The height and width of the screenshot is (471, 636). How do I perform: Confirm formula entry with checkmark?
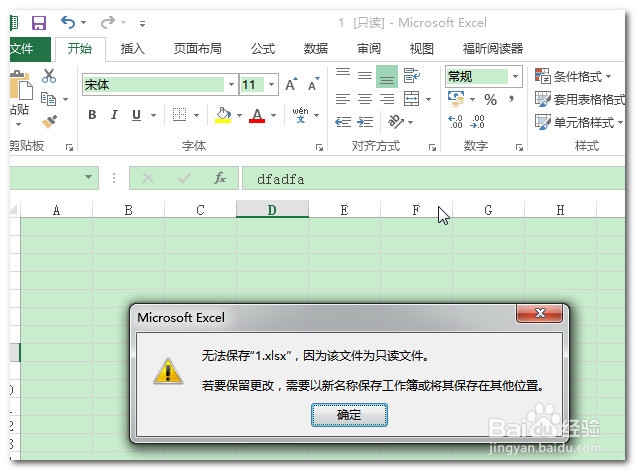[x=184, y=178]
